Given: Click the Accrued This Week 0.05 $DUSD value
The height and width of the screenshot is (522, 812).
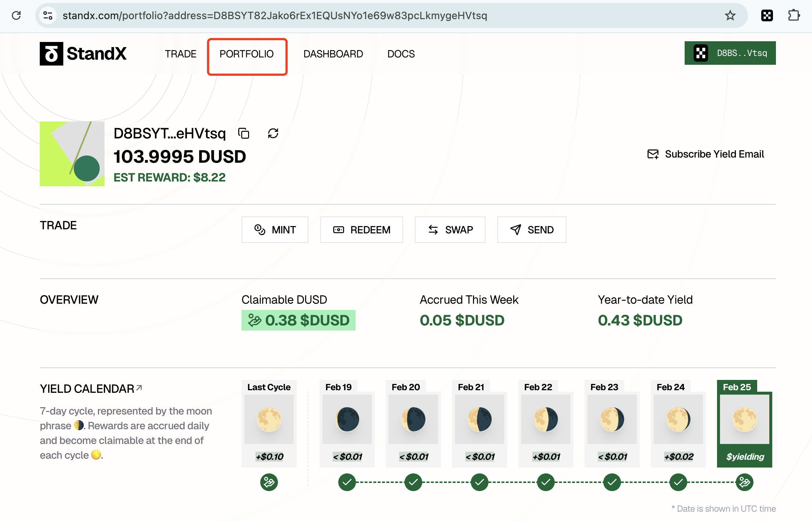Looking at the screenshot, I should [x=462, y=320].
